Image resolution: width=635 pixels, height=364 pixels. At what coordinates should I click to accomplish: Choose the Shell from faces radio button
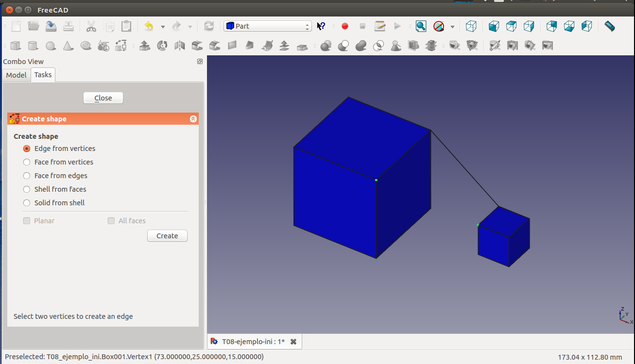pyautogui.click(x=27, y=189)
